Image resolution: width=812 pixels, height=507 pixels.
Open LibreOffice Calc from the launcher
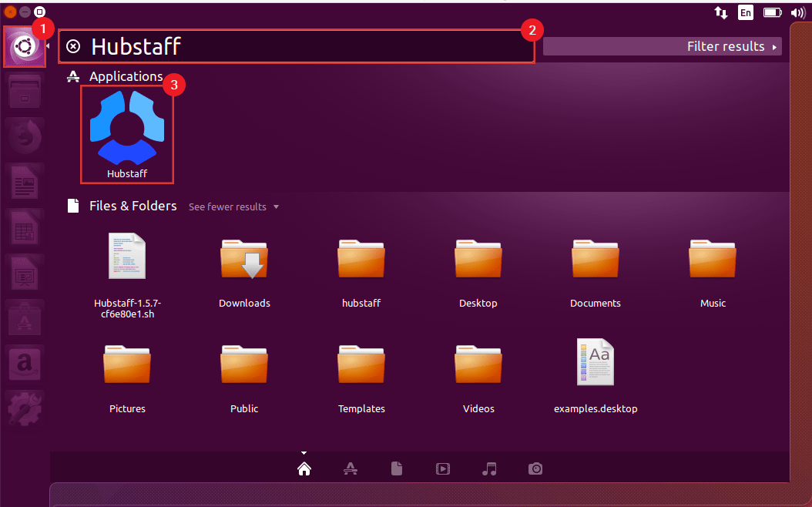pos(23,227)
